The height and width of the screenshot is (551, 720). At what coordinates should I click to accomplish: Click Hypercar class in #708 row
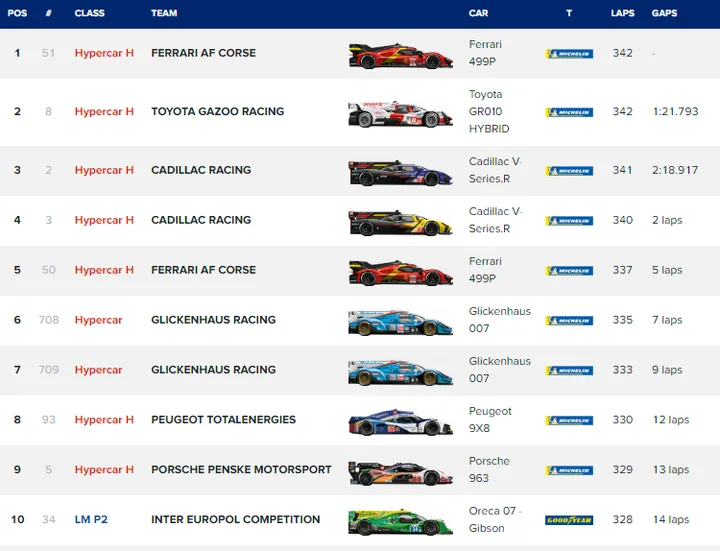click(98, 320)
